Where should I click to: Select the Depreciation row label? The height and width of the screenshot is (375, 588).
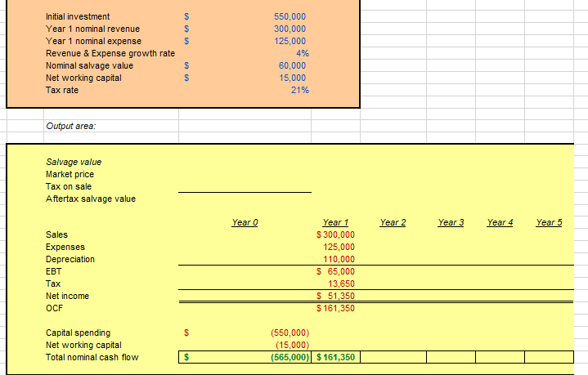pos(70,259)
